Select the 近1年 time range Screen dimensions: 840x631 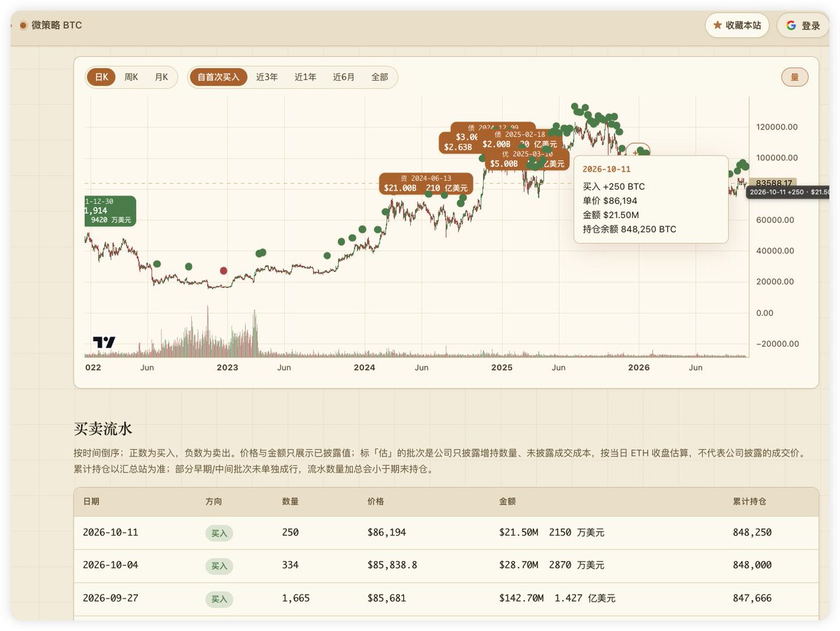305,77
